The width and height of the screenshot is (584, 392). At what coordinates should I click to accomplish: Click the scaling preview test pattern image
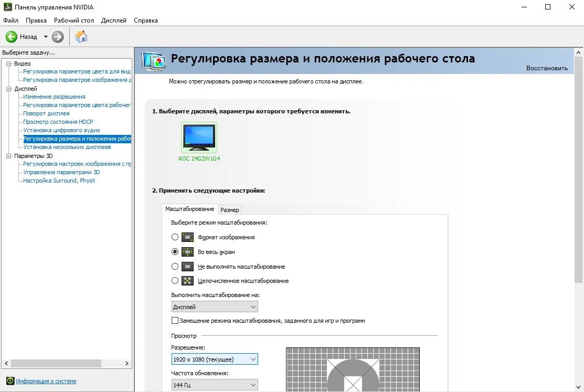[x=353, y=369]
